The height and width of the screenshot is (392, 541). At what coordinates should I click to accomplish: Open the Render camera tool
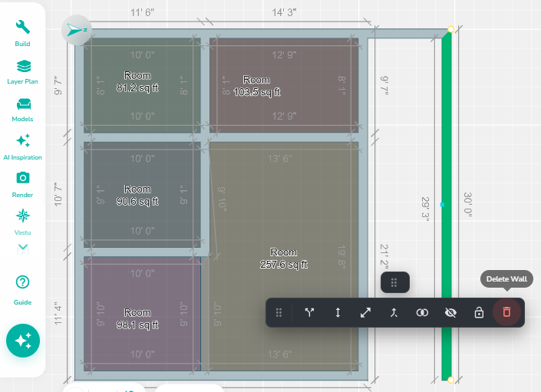tap(23, 184)
